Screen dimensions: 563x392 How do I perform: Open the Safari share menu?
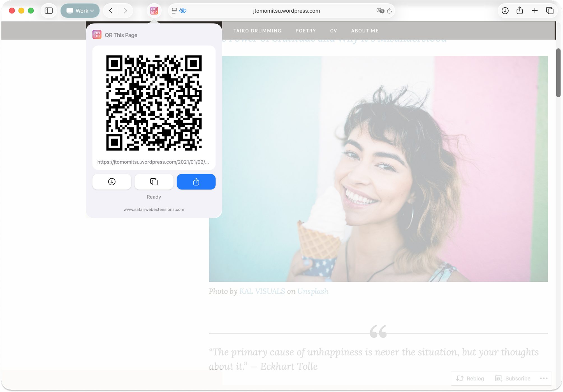(520, 11)
